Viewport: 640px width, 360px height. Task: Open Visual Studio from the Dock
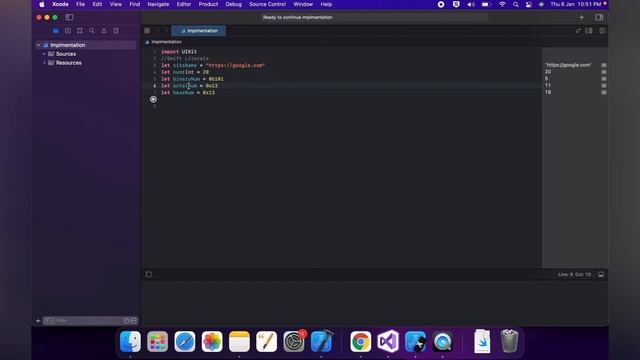388,341
